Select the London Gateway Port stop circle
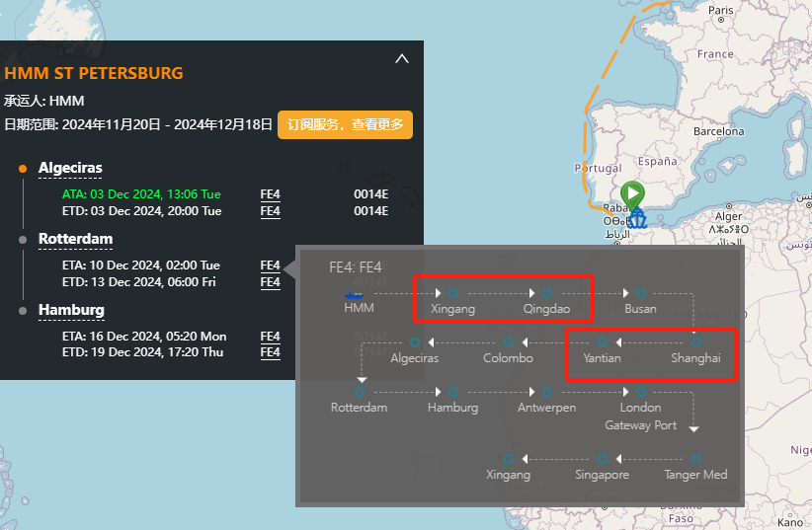The width and height of the screenshot is (812, 530). pyautogui.click(x=640, y=392)
